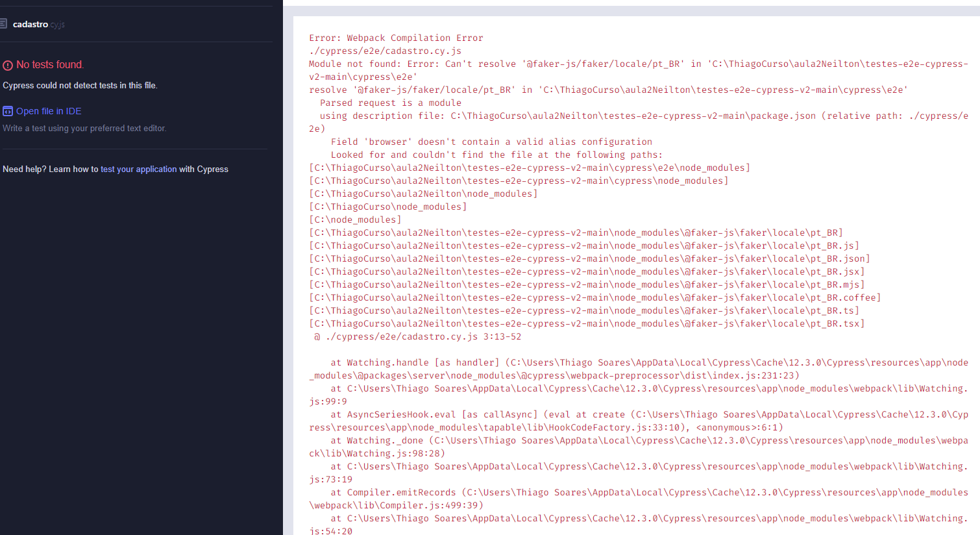Click the 'Error: Webpack Compilation Error' line
The height and width of the screenshot is (535, 980).
coord(396,38)
